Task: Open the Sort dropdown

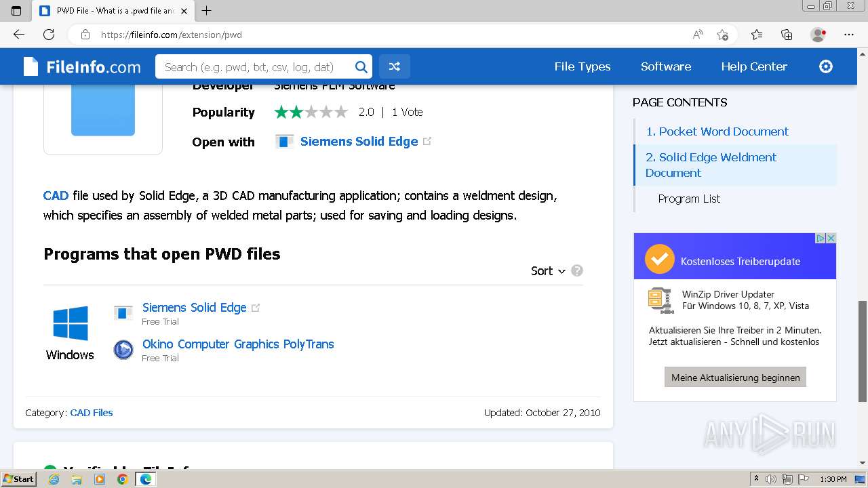Action: pos(548,270)
